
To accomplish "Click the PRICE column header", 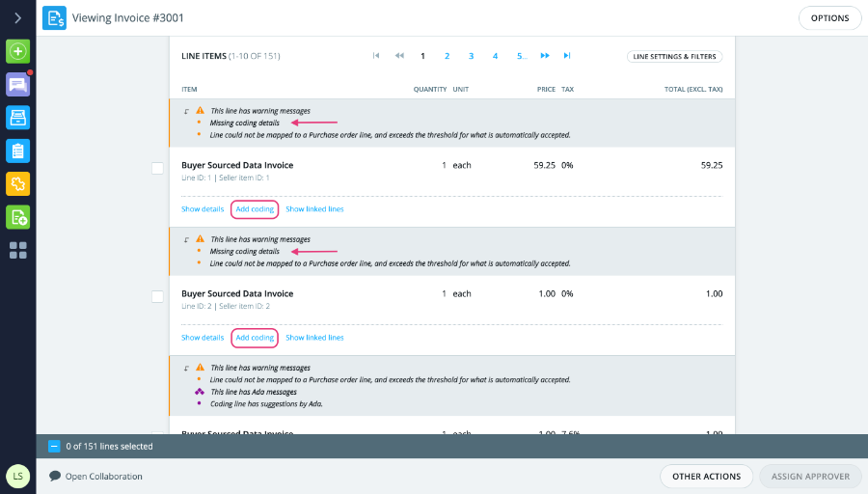I will click(x=546, y=89).
